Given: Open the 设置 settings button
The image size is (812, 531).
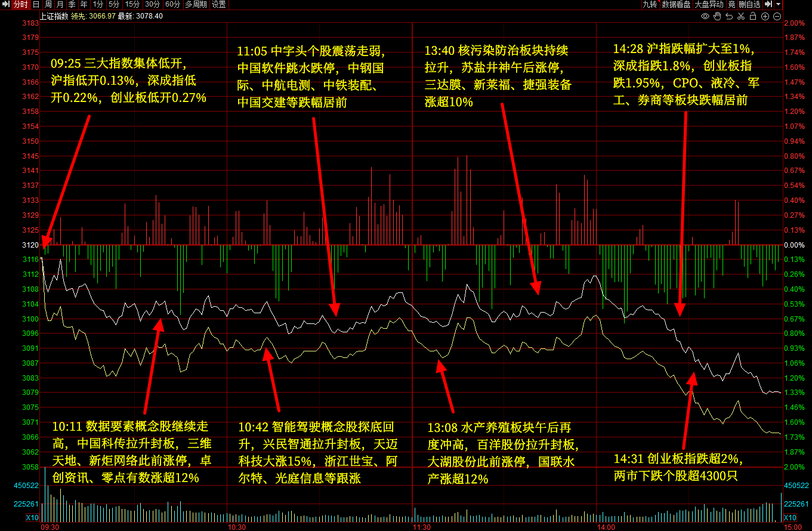Looking at the screenshot, I should (x=219, y=5).
